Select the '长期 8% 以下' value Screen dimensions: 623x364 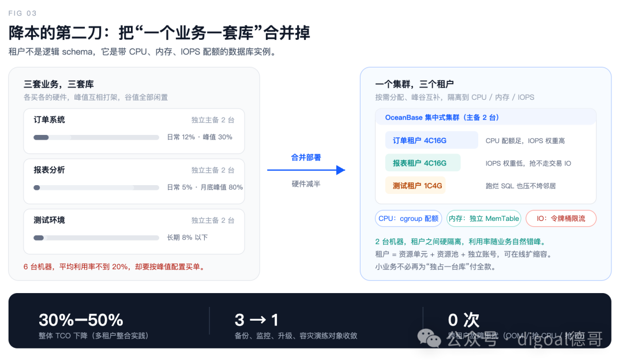point(187,237)
